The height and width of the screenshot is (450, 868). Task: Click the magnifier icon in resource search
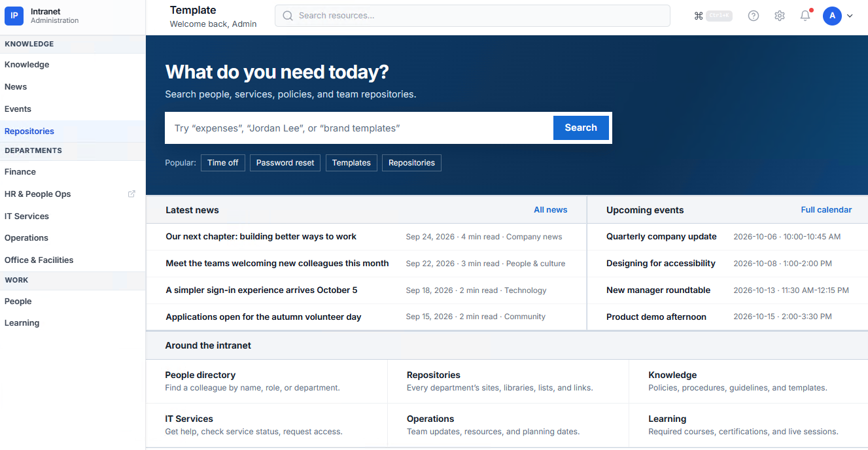(x=288, y=16)
